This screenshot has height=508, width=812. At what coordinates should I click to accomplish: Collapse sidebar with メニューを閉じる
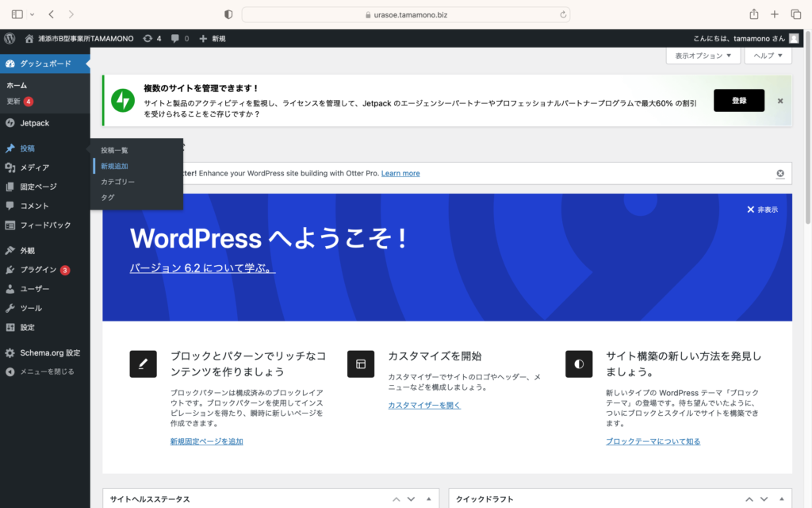pos(40,371)
